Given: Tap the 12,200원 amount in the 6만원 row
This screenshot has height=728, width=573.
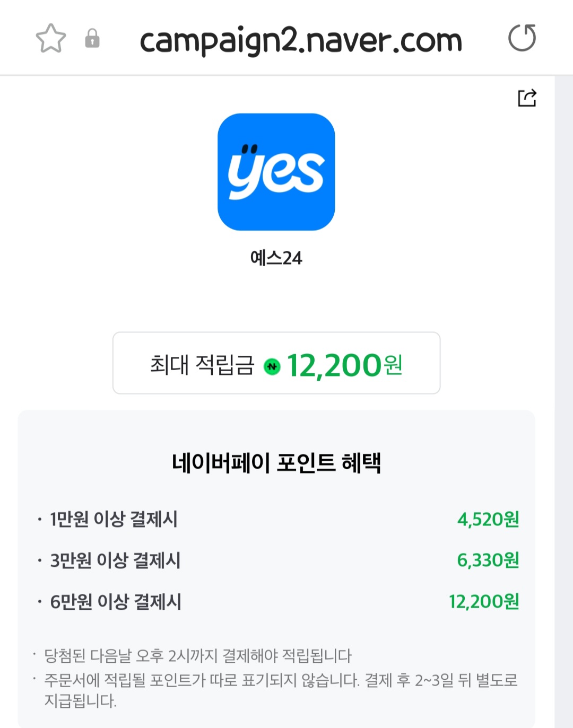Looking at the screenshot, I should (x=484, y=602).
